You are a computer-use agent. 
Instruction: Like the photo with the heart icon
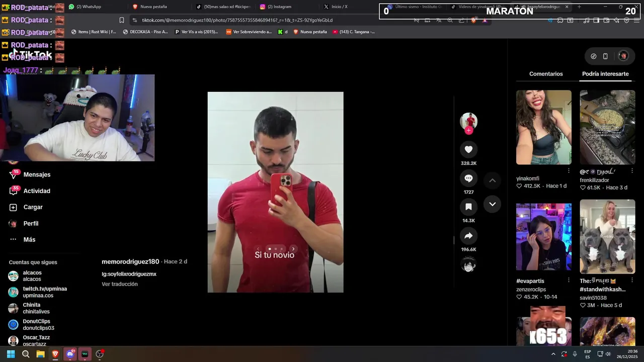pos(468,149)
